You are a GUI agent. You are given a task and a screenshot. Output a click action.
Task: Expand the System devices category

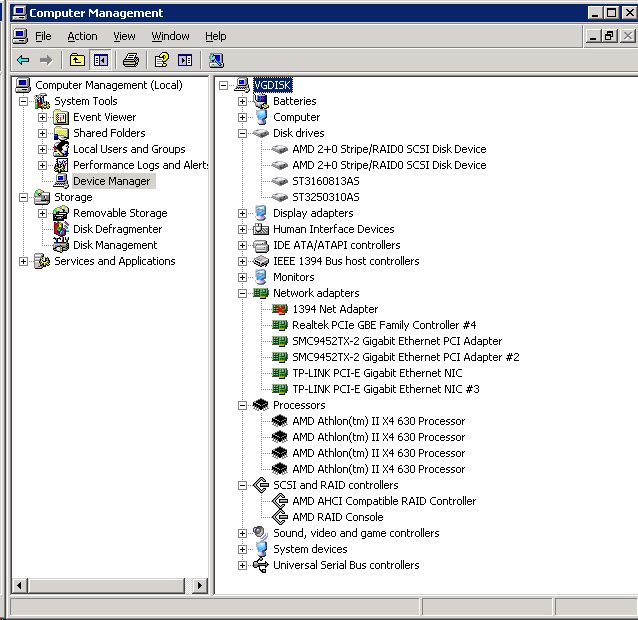tap(243, 549)
